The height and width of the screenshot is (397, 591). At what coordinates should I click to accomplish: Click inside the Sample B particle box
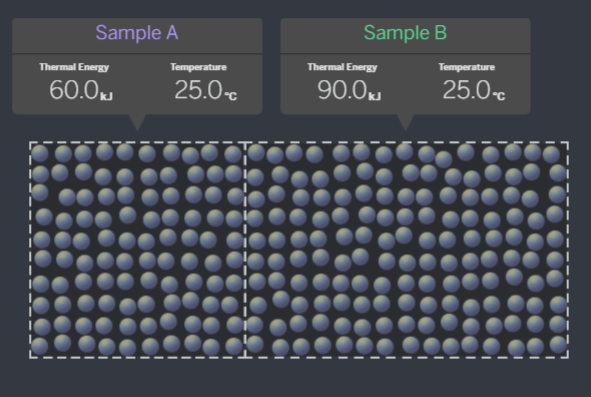pos(407,250)
